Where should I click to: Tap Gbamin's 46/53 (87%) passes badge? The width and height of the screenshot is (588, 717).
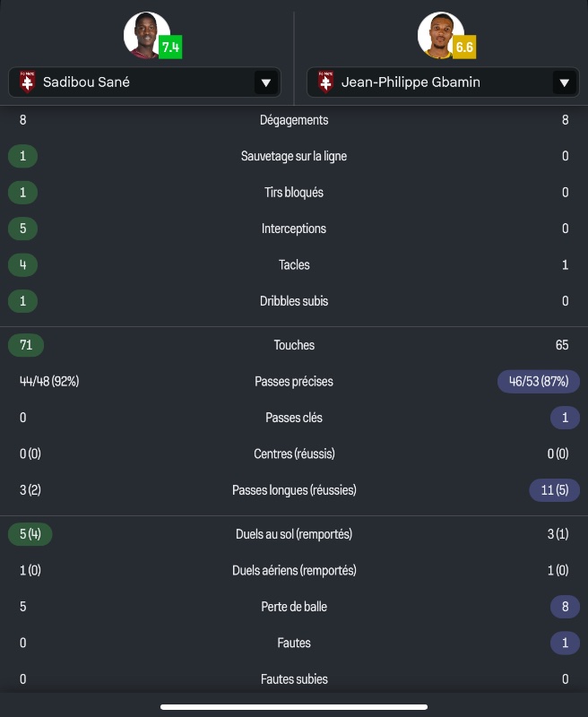(x=539, y=382)
